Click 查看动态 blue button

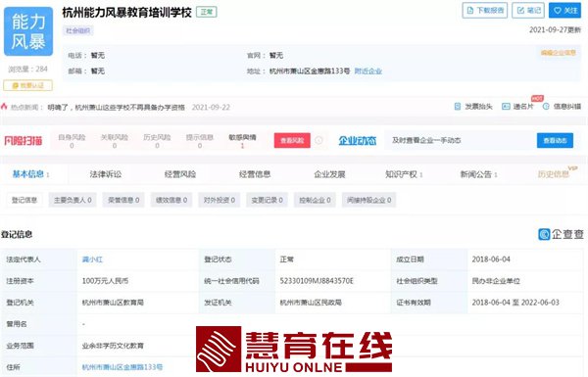555,141
